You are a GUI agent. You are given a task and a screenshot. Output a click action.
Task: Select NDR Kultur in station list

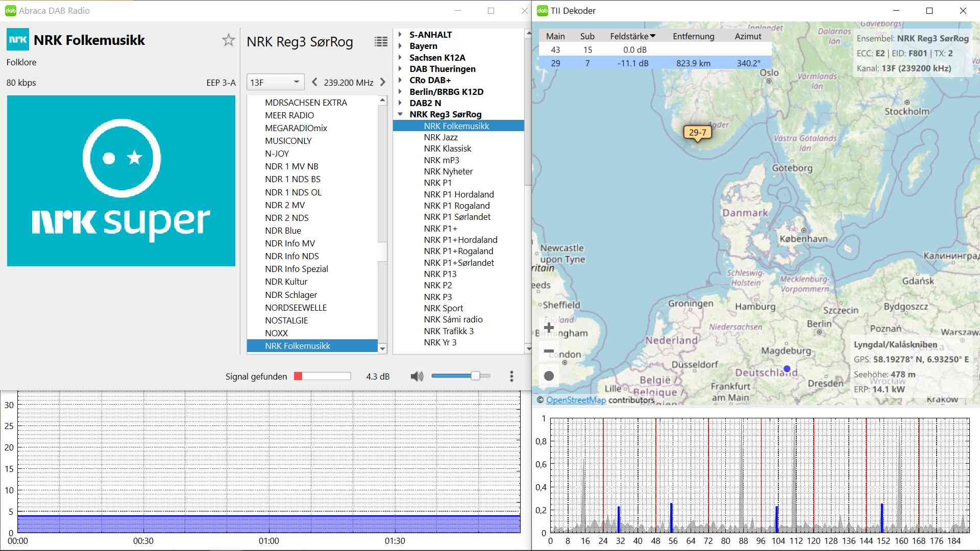click(x=286, y=282)
